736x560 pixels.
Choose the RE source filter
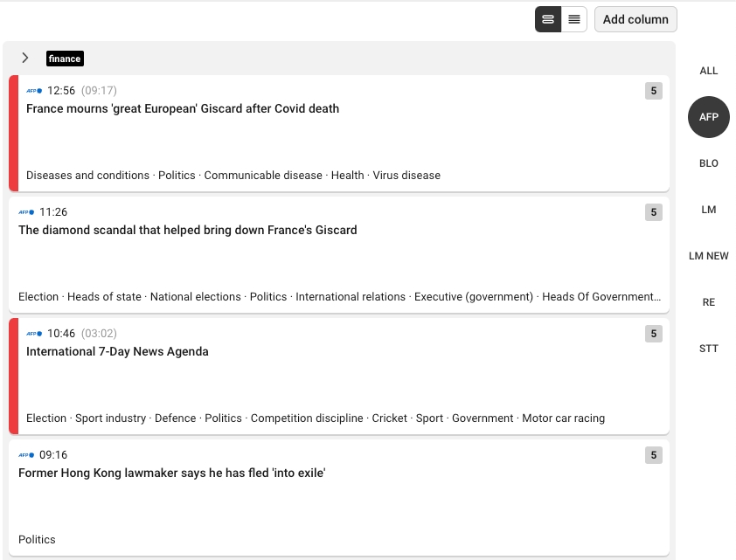pos(709,302)
